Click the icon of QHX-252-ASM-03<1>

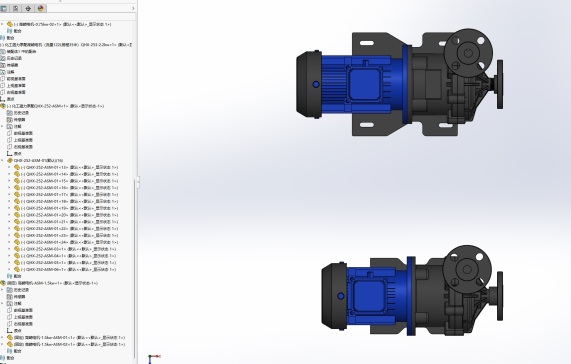(x=17, y=249)
